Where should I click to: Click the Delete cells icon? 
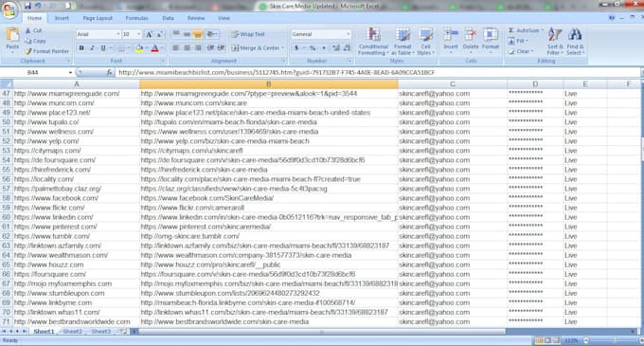pos(471,35)
